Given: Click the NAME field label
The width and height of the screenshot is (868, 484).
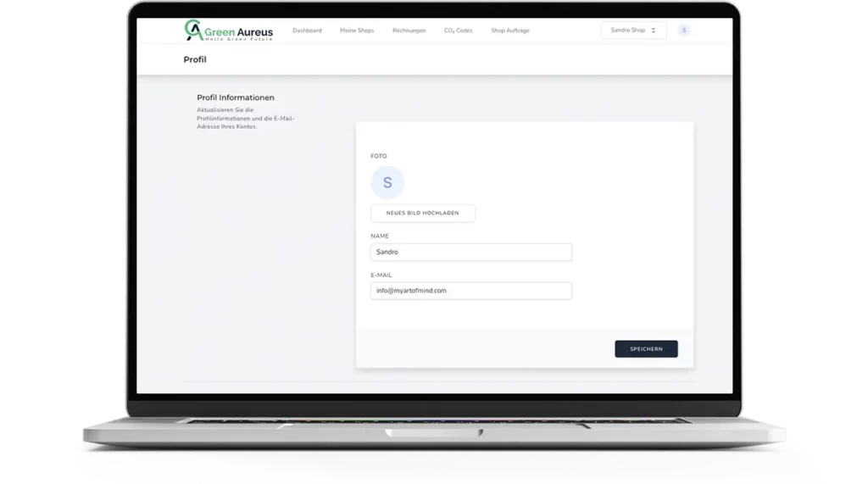Looking at the screenshot, I should 380,236.
